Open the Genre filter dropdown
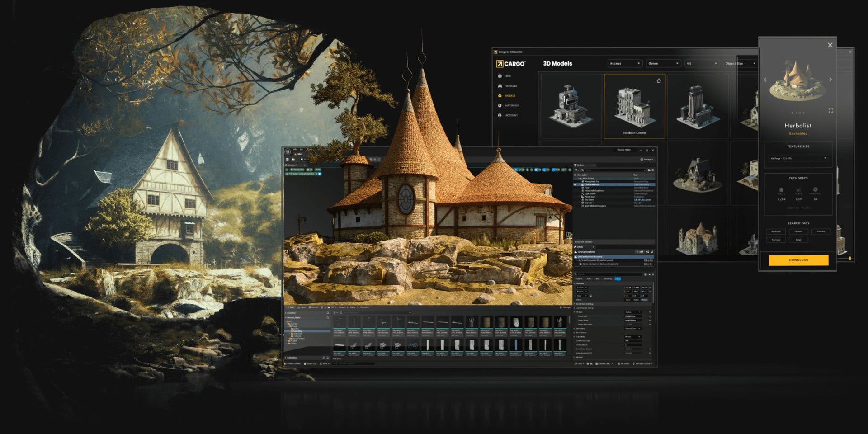This screenshot has width=868, height=434. pos(663,64)
